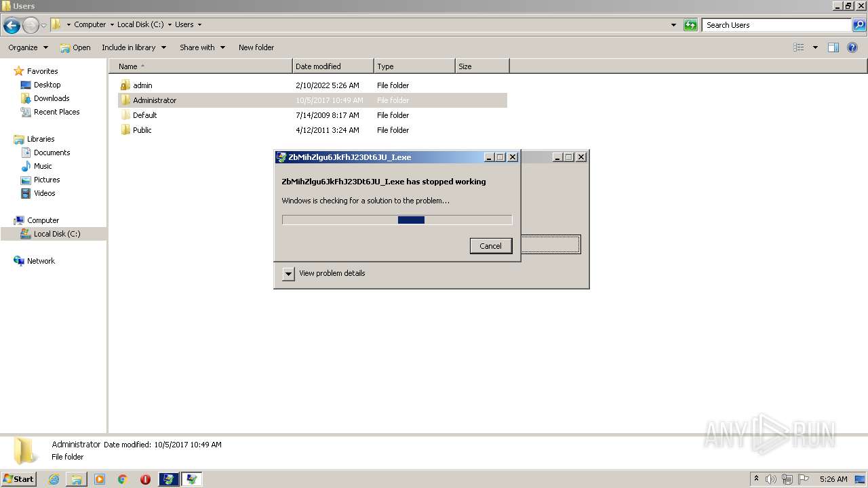
Task: Sort by the Type column header
Action: pos(414,66)
